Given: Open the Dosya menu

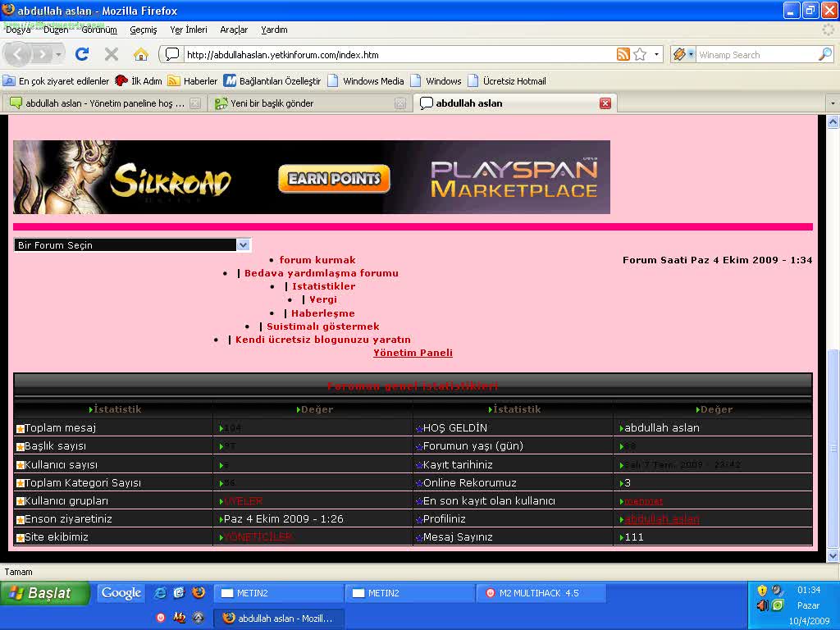Looking at the screenshot, I should (x=18, y=30).
